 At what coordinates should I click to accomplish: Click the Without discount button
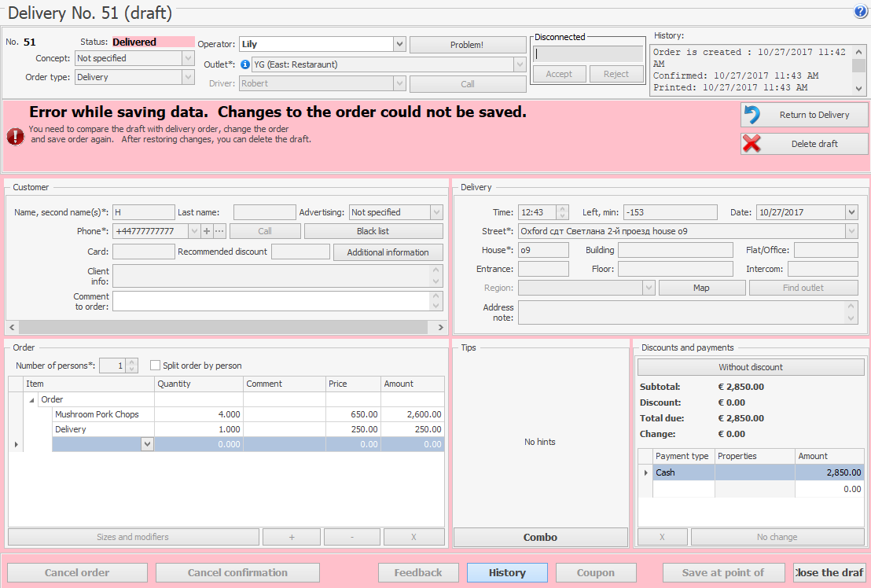(x=750, y=367)
